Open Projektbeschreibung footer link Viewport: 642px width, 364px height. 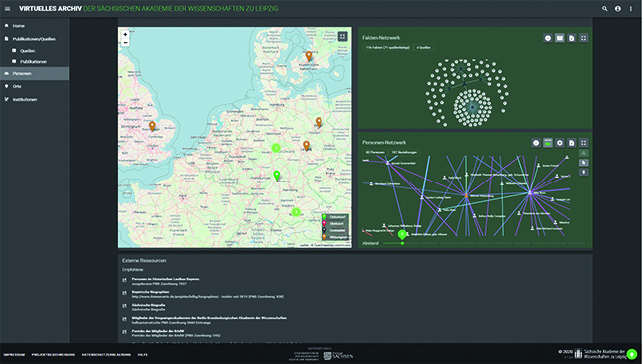point(53,355)
